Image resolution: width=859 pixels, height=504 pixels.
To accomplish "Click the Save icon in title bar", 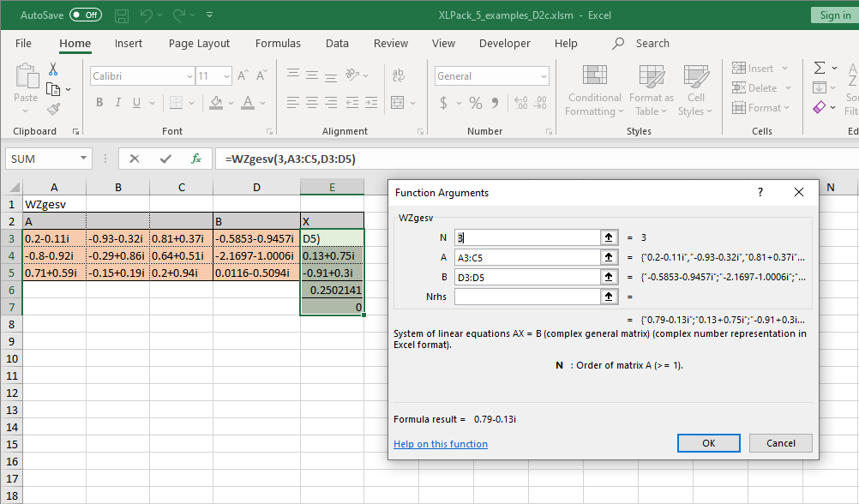I will click(x=122, y=15).
